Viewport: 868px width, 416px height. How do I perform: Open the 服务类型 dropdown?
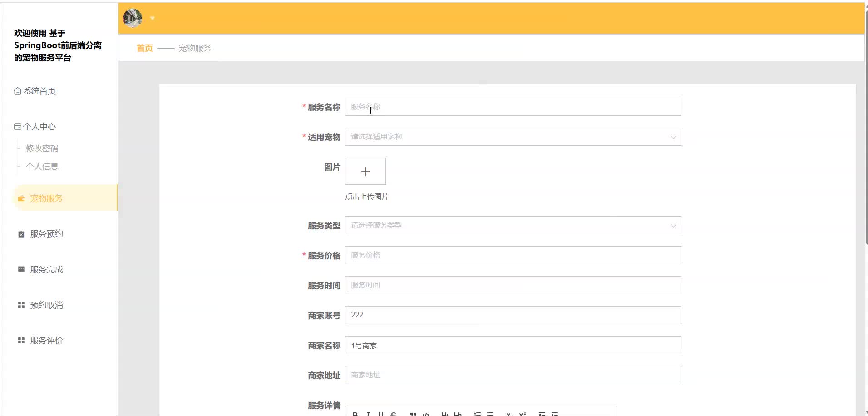pyautogui.click(x=513, y=225)
